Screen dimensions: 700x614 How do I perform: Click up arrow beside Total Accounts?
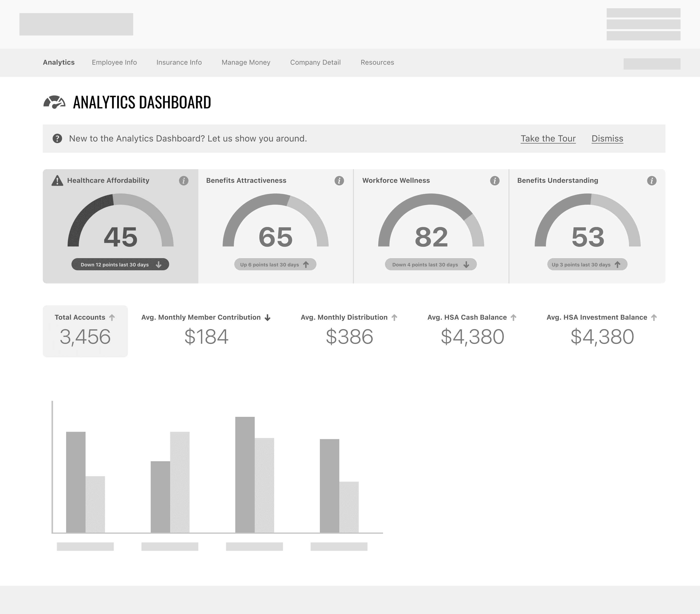pyautogui.click(x=112, y=317)
